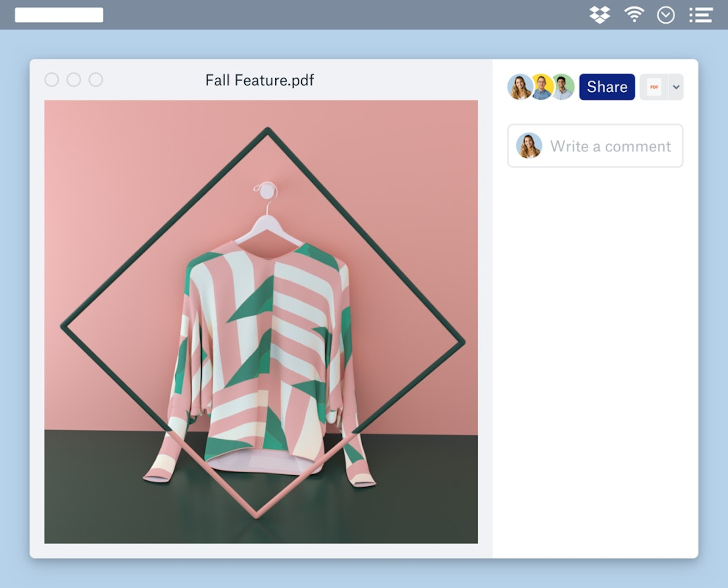Click the rightmost window control circle
728x588 pixels.
point(96,80)
